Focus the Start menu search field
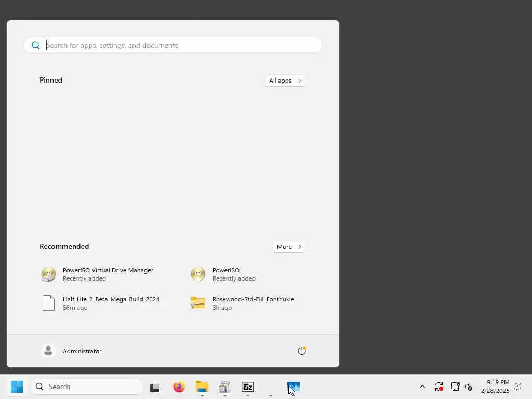 [173, 45]
